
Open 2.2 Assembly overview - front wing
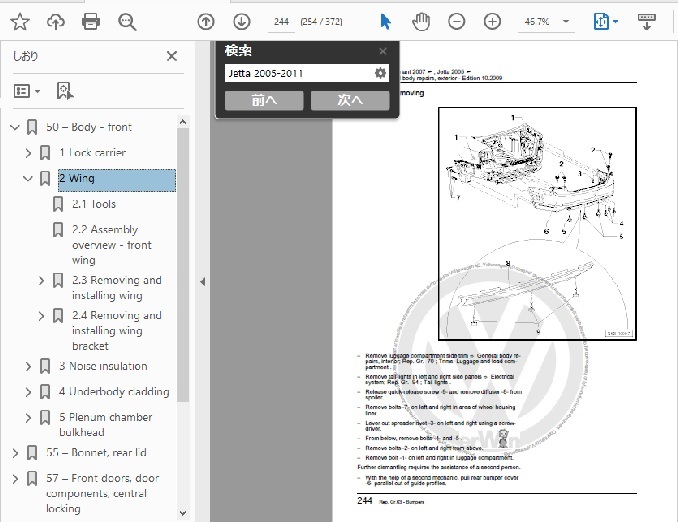click(112, 245)
